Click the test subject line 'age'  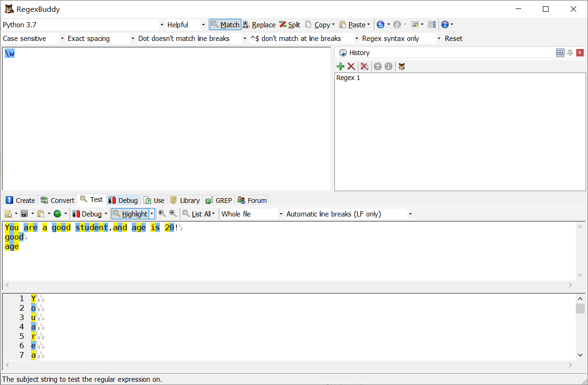pos(12,246)
